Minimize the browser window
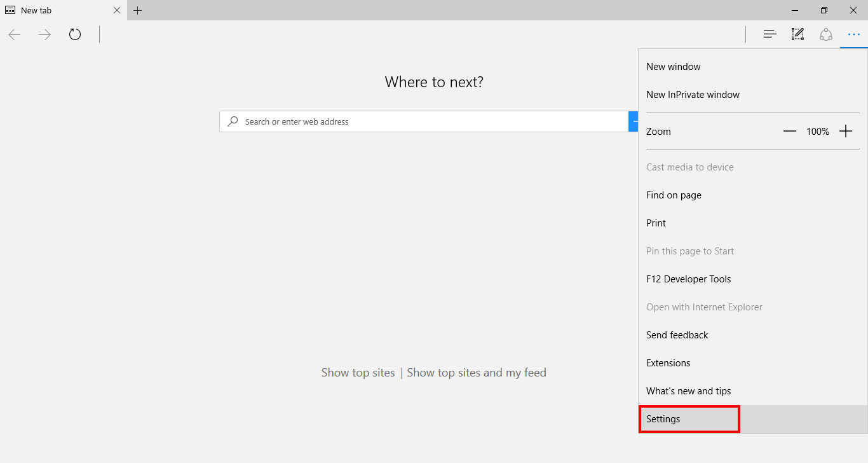 tap(795, 10)
